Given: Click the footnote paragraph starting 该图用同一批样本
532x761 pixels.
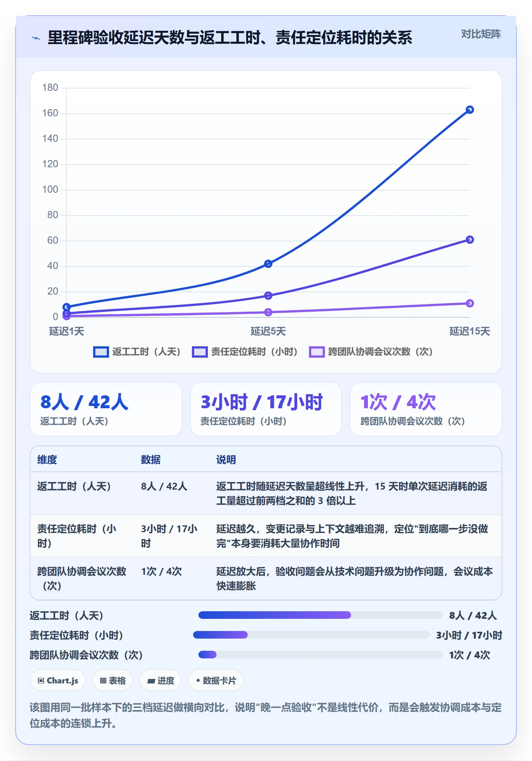Looking at the screenshot, I should click(x=266, y=715).
